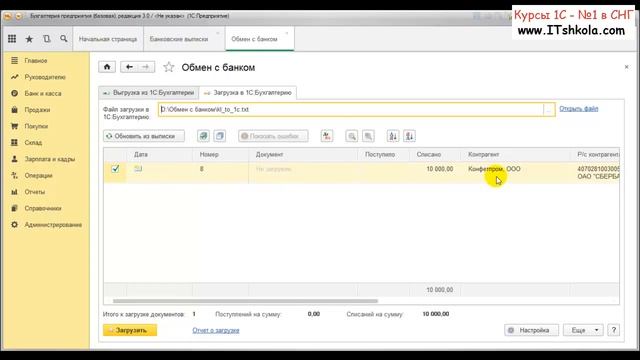This screenshot has width=640, height=360.
Task: Close the Банковские выписки tab
Action: click(x=218, y=33)
